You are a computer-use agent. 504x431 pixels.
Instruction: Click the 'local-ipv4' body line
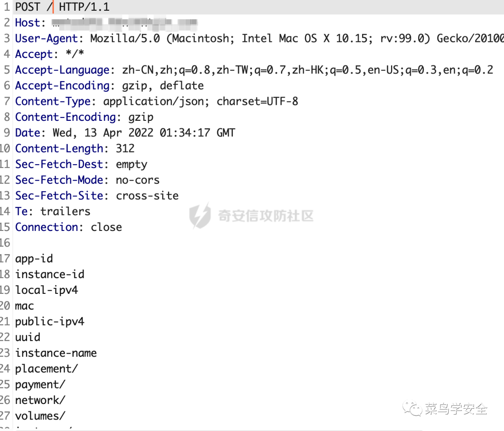(47, 290)
